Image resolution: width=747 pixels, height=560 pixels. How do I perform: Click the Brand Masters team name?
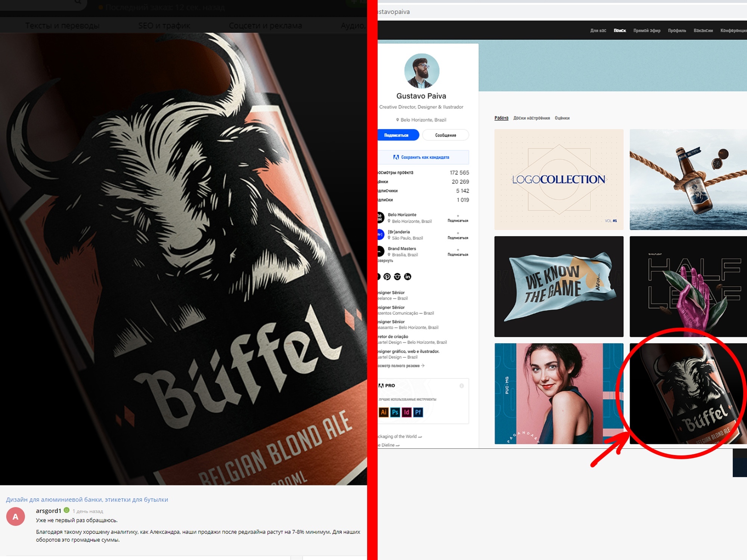(x=402, y=249)
